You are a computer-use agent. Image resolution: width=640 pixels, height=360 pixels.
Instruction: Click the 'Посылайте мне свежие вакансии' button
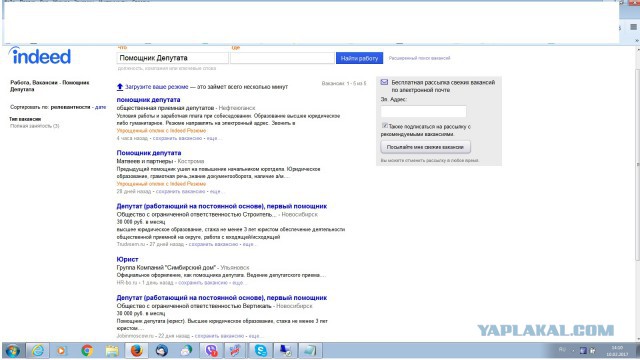click(425, 147)
